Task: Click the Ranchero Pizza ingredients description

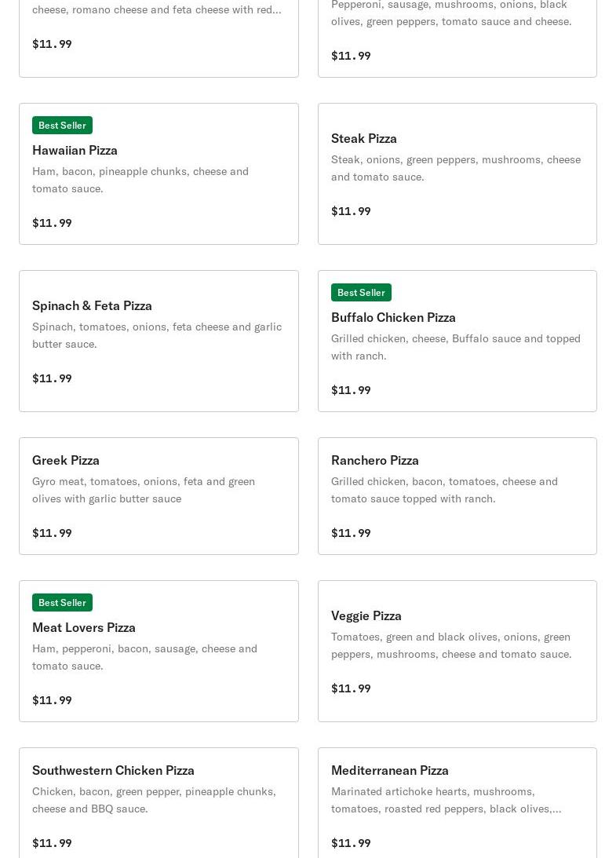Action: click(444, 490)
